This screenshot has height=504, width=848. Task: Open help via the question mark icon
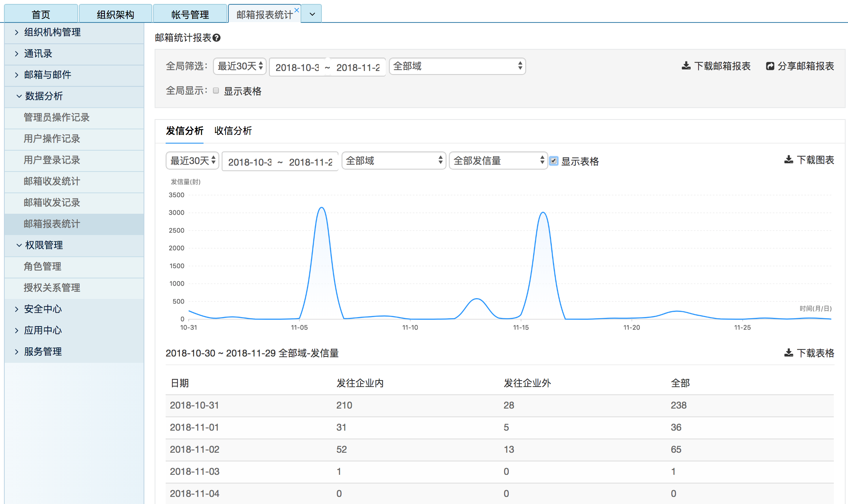click(x=217, y=37)
